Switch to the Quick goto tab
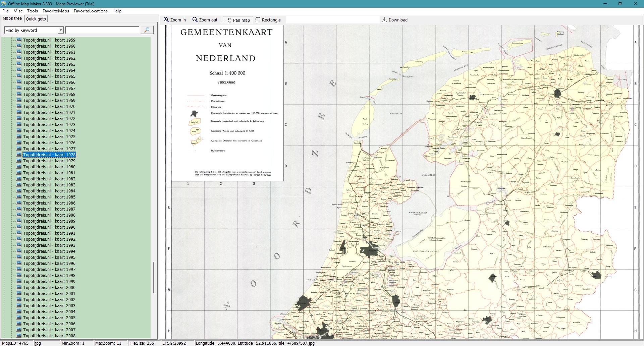This screenshot has width=644, height=346. [36, 19]
